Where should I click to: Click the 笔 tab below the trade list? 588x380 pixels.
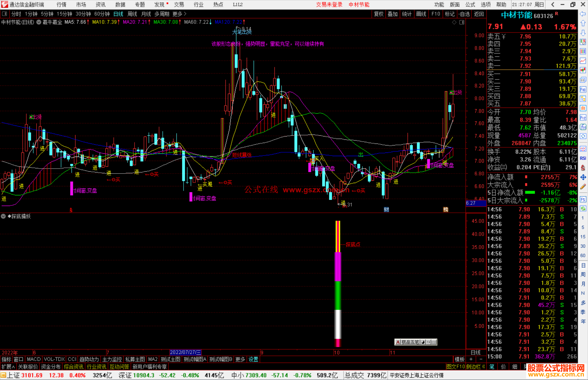[492, 367]
